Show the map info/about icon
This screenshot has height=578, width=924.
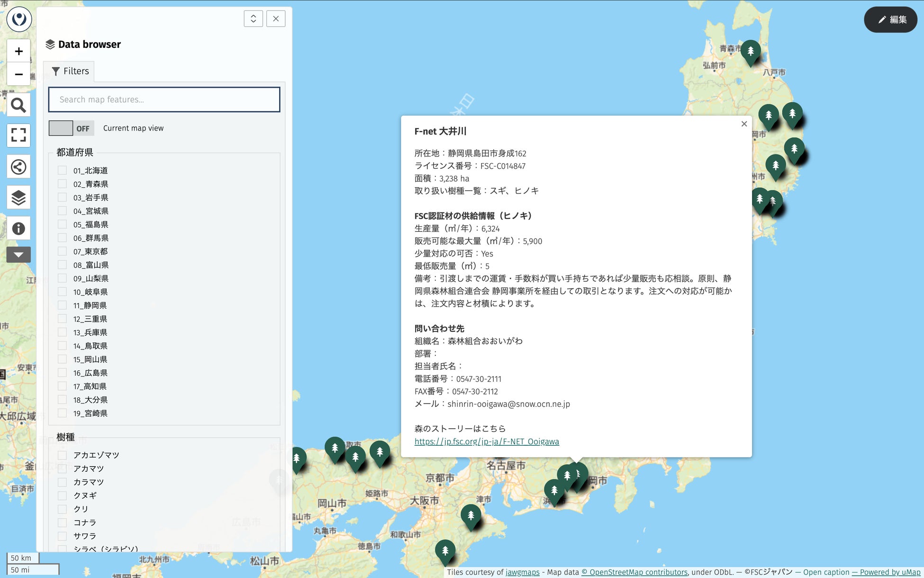[x=18, y=229]
